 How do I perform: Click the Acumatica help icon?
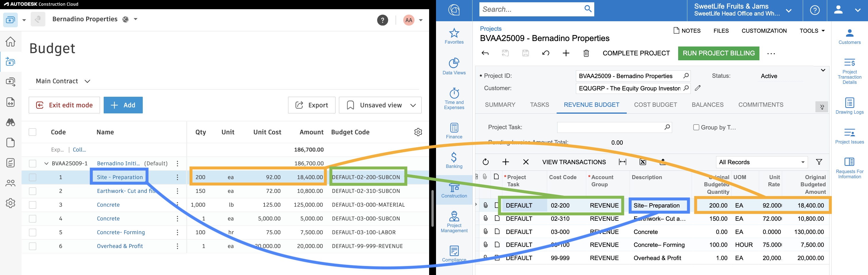815,10
